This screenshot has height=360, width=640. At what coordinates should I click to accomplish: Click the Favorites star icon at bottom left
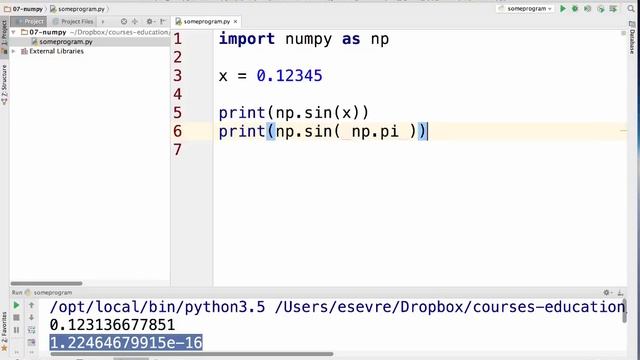point(4,349)
